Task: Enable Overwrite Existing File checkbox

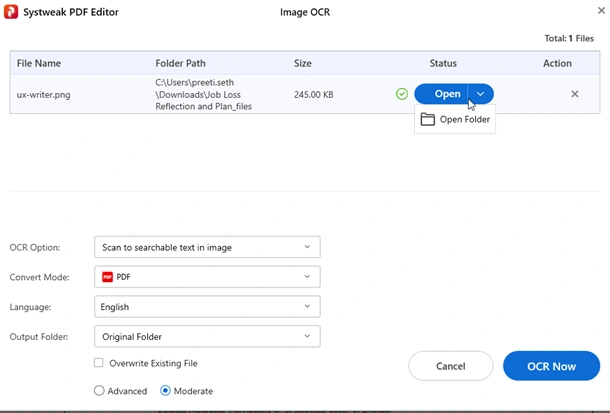Action: click(99, 363)
